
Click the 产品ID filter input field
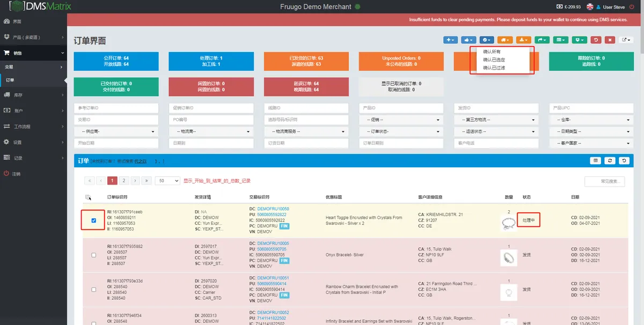401,108
